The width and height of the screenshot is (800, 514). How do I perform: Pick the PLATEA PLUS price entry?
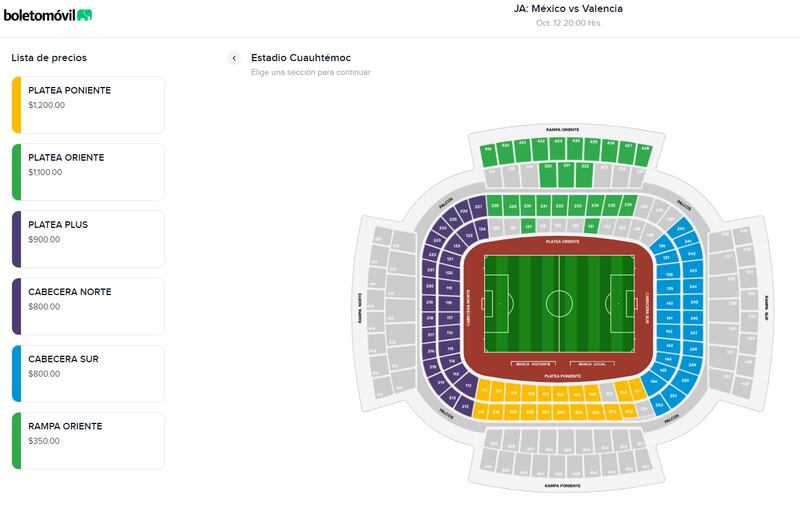(x=88, y=239)
